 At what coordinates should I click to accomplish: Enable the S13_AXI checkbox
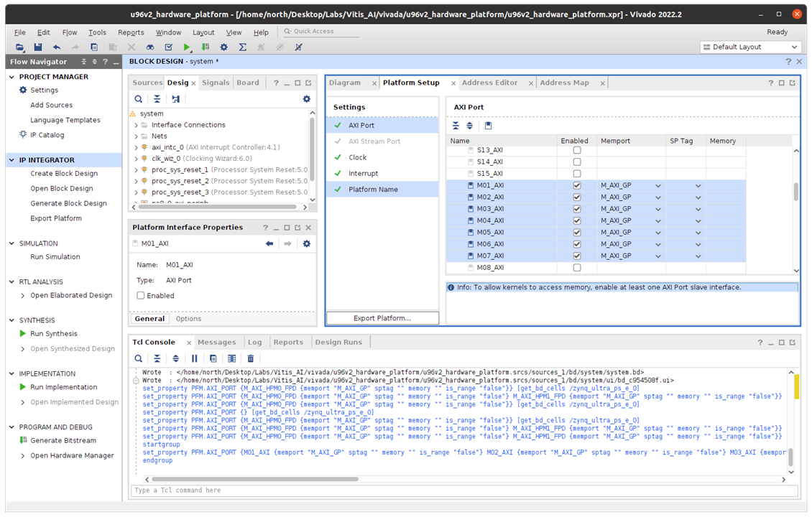577,150
